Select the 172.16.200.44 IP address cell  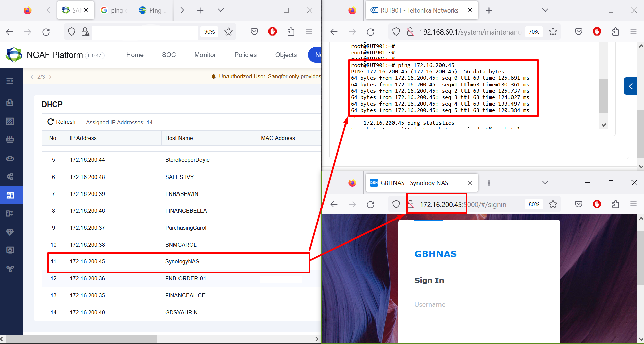(x=88, y=160)
